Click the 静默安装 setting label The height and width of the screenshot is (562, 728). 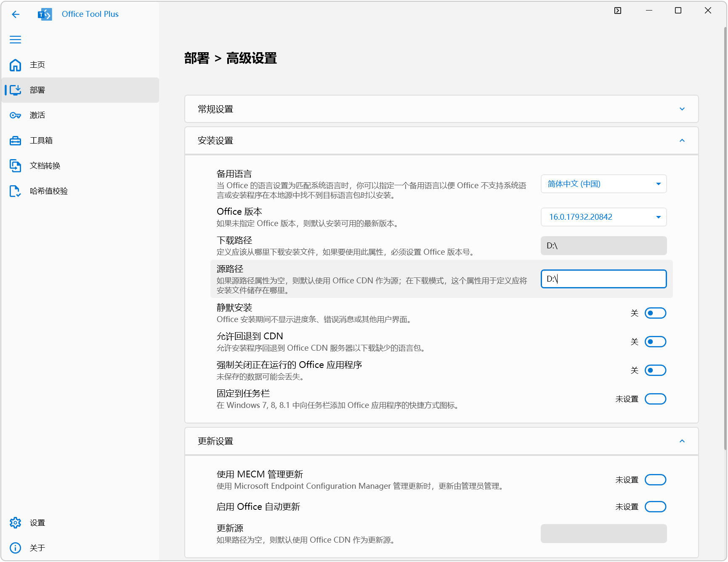(x=234, y=308)
